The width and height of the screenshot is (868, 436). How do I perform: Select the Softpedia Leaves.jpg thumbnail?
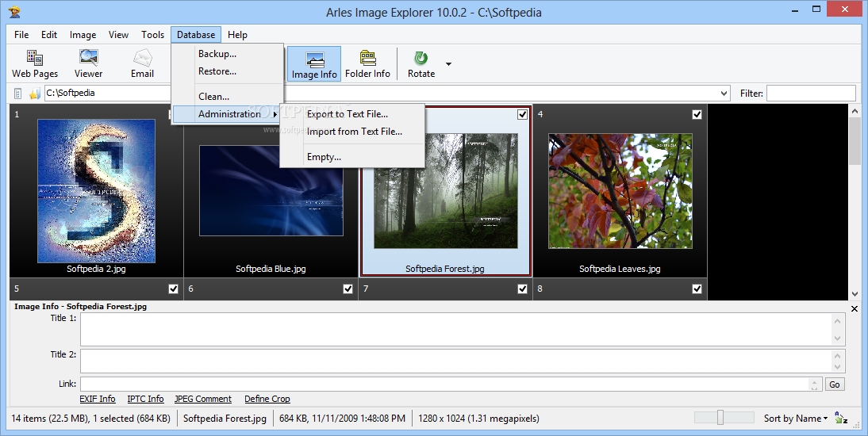(x=620, y=191)
